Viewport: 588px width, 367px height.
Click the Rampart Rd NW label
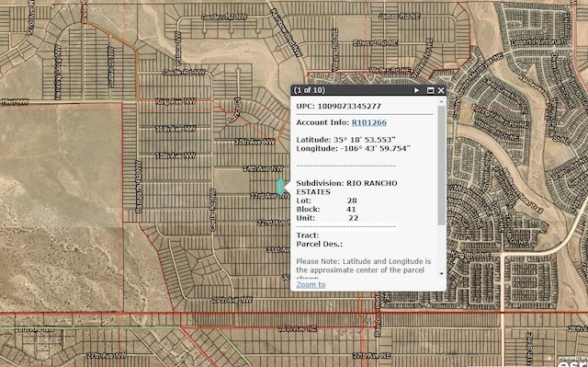[x=139, y=187]
